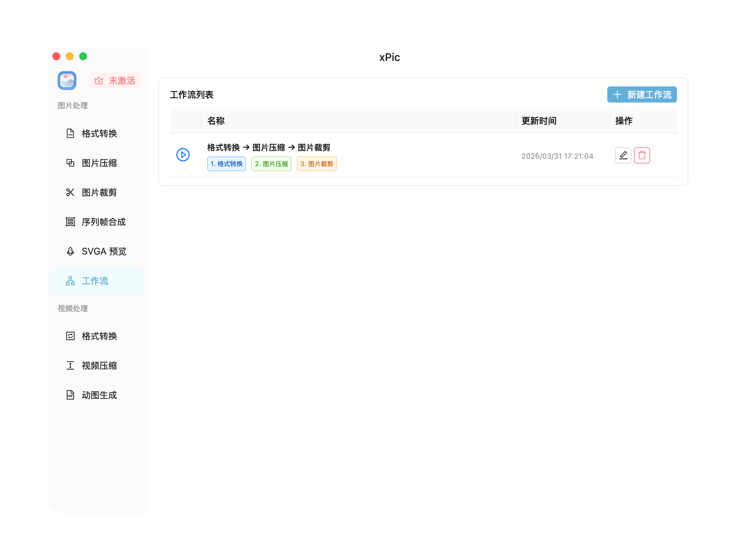The height and width of the screenshot is (560, 746).
Task: Click the 未激活 activation badge
Action: (115, 81)
